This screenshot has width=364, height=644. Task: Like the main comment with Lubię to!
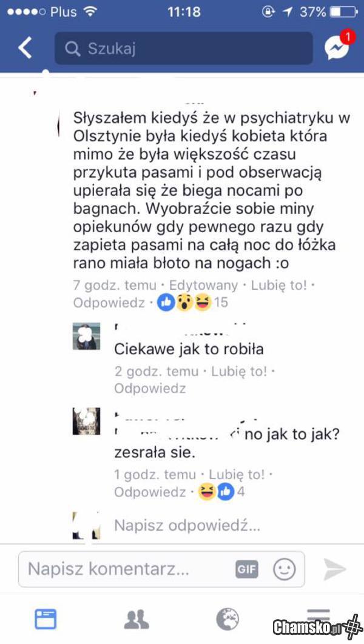pos(279,284)
